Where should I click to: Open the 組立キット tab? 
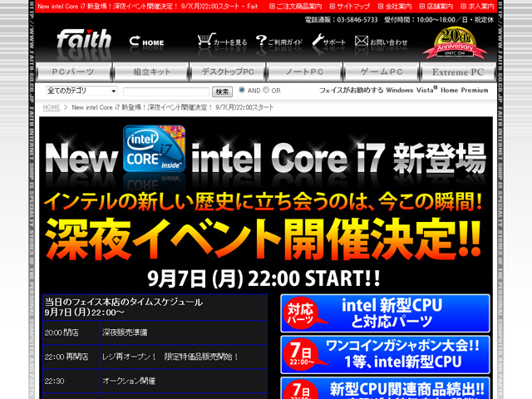pyautogui.click(x=151, y=72)
